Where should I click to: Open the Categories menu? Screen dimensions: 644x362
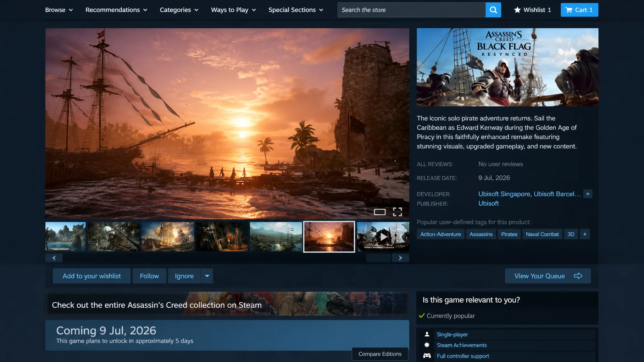coord(179,10)
